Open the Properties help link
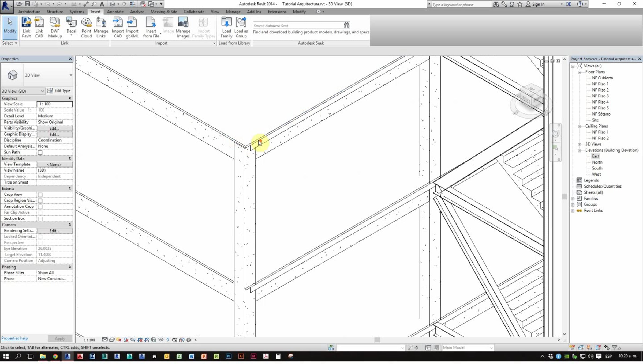This screenshot has width=643, height=364. 14,338
